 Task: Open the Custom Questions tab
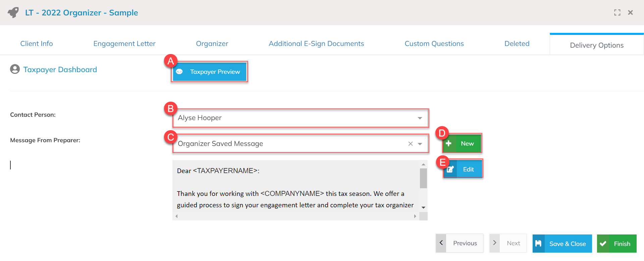pyautogui.click(x=434, y=44)
